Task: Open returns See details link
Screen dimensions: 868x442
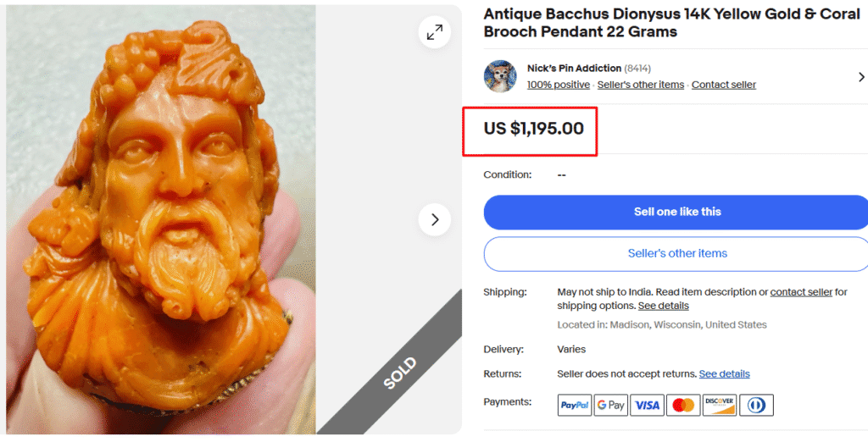Action: (724, 373)
